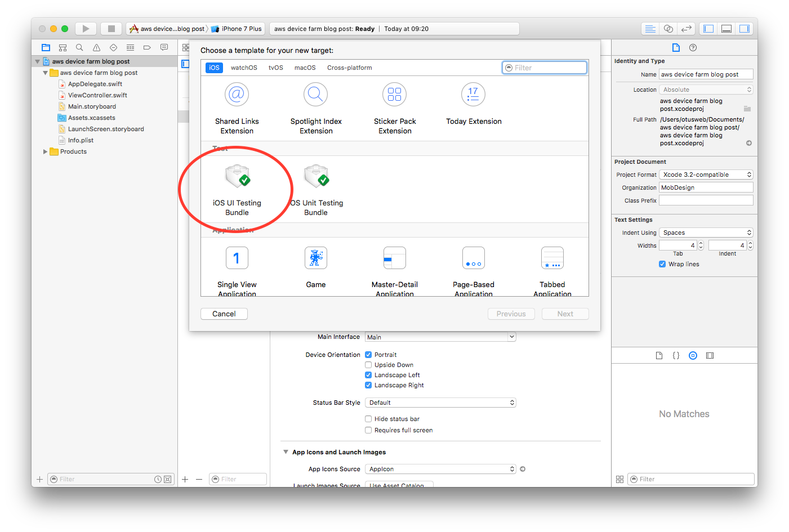Toggle the Debug area panel

point(726,29)
